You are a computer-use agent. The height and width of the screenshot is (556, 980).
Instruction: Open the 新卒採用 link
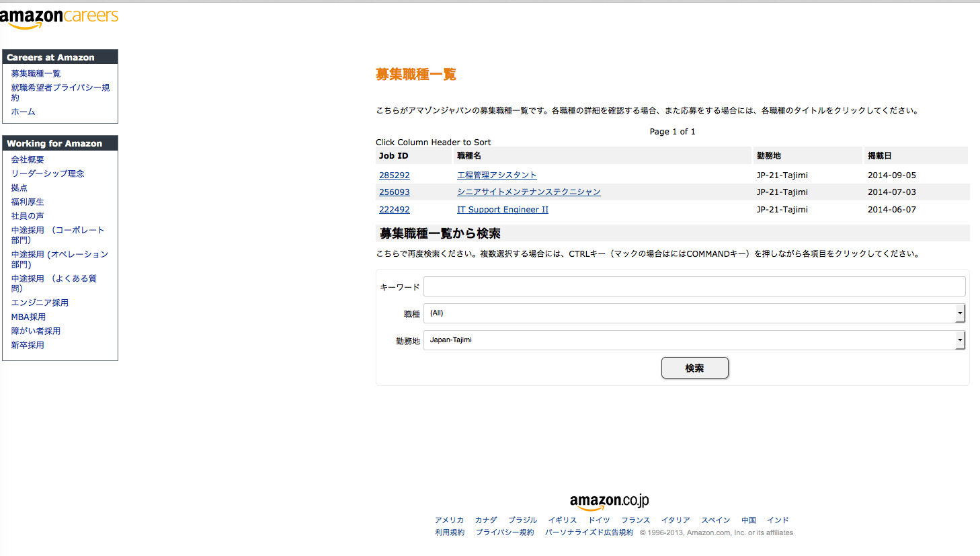(x=28, y=345)
